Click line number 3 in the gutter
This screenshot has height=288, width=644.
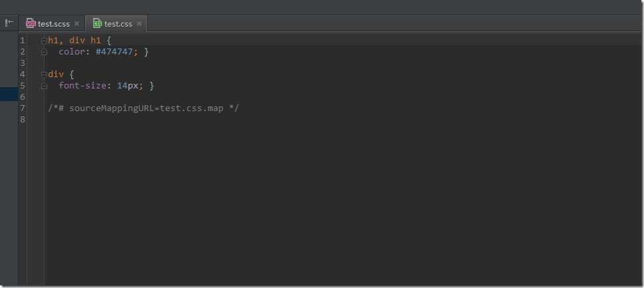[22, 63]
